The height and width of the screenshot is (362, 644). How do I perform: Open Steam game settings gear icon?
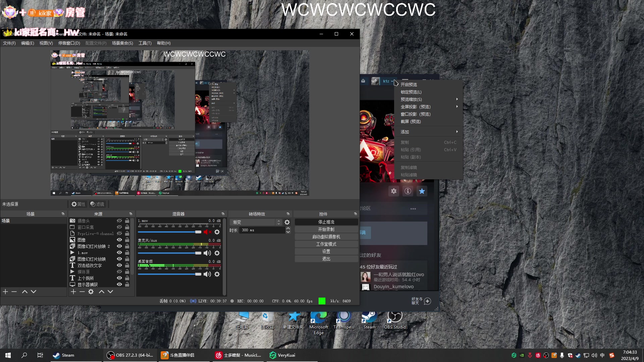(394, 191)
